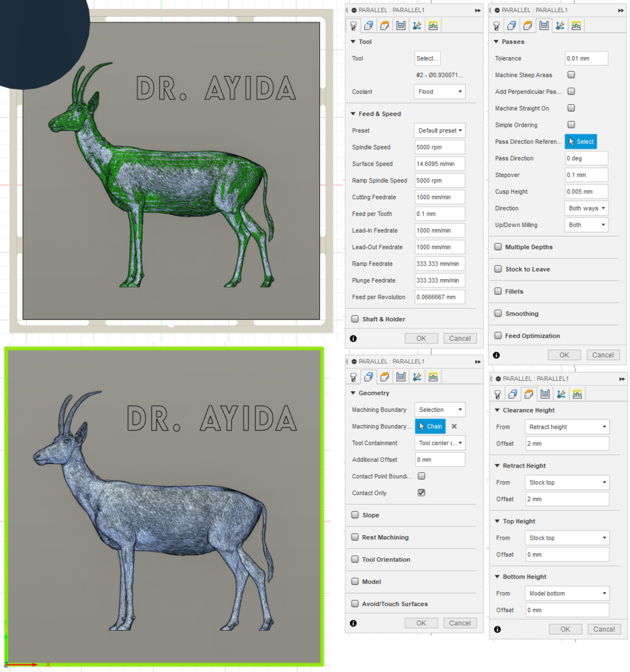630x672 pixels.
Task: Uncheck the Contact Only checkbox
Action: coord(421,492)
